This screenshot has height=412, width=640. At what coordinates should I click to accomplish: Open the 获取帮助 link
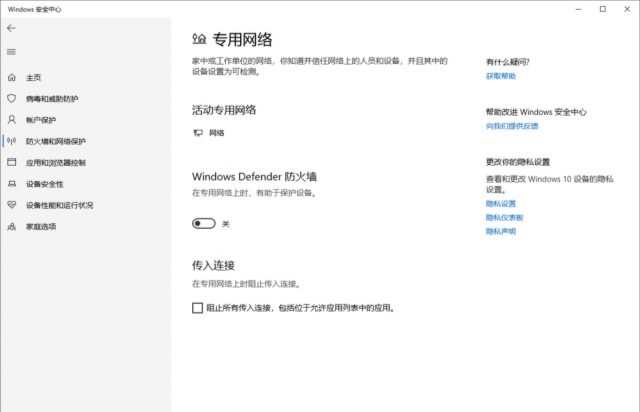[500, 76]
